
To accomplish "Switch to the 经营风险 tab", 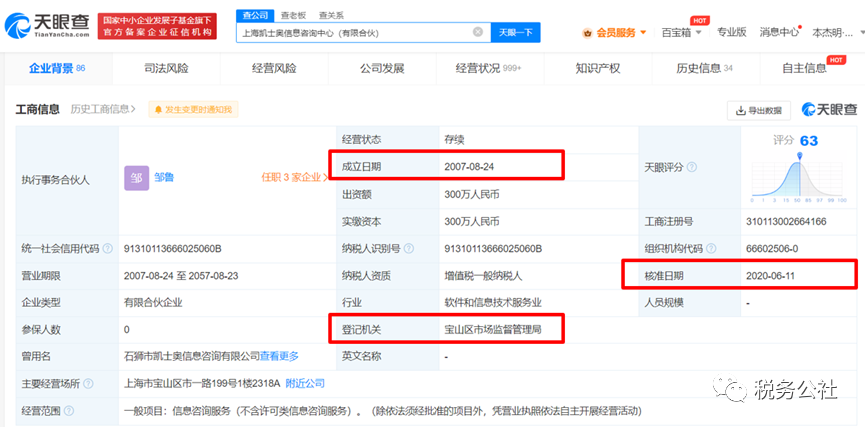I will point(274,68).
